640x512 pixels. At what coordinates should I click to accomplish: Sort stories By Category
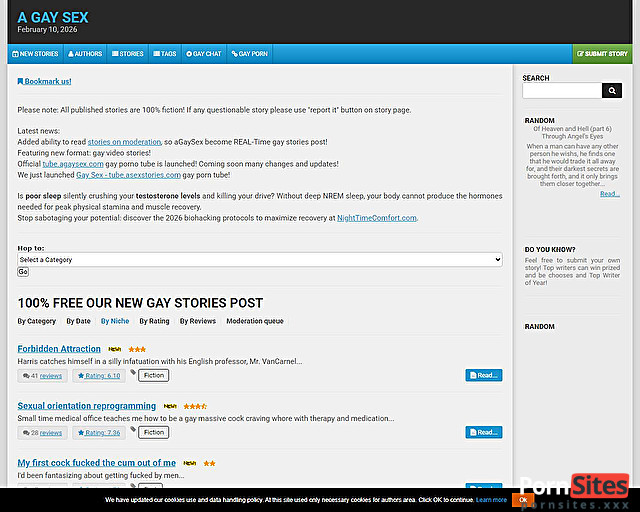pos(37,321)
